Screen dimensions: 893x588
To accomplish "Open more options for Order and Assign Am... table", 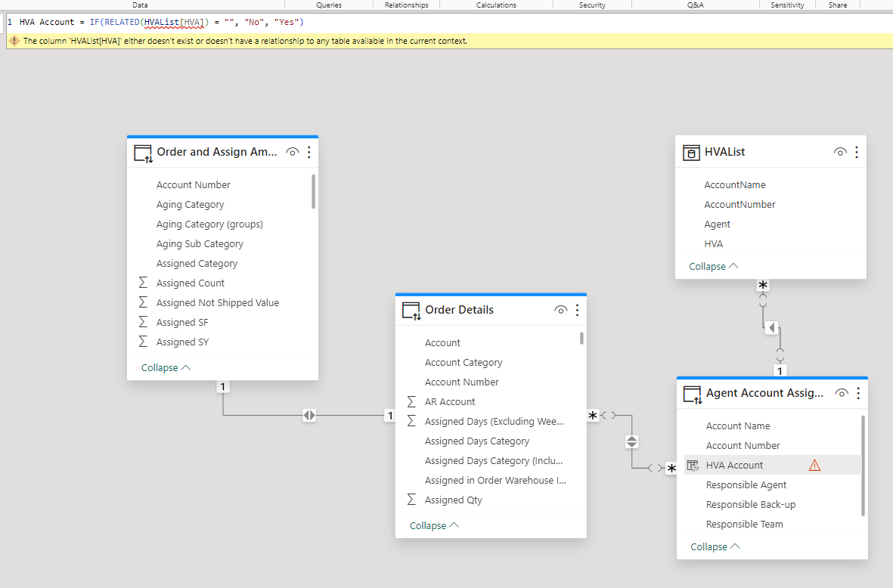I will [309, 152].
